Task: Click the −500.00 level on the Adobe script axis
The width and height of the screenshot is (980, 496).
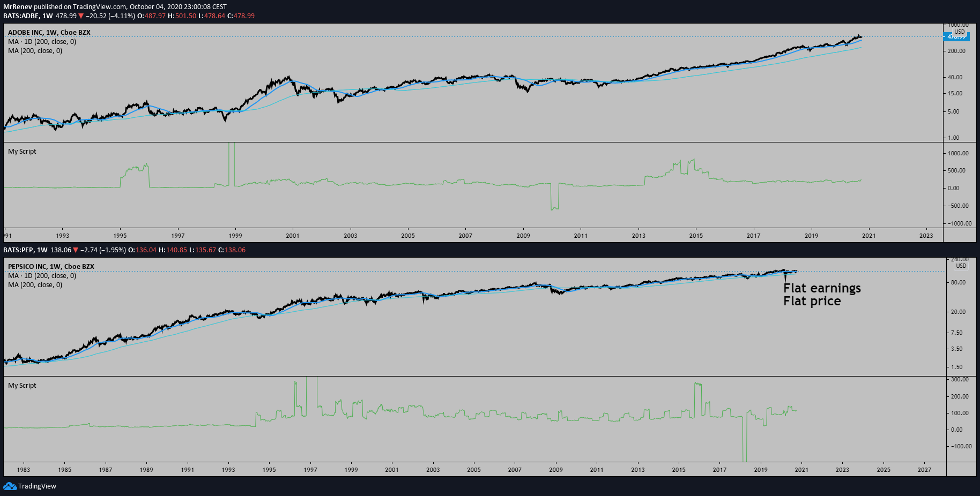Action: 957,206
